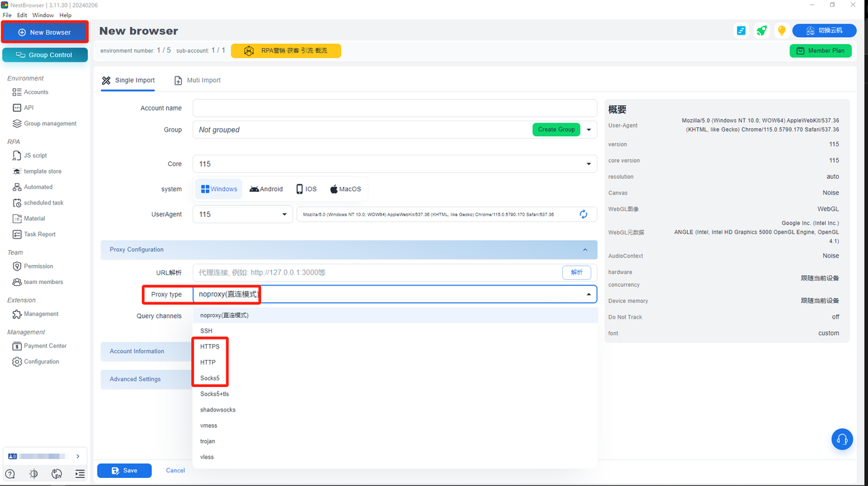Select Socks5 from the proxy type list
Image resolution: width=868 pixels, height=486 pixels.
pos(210,378)
